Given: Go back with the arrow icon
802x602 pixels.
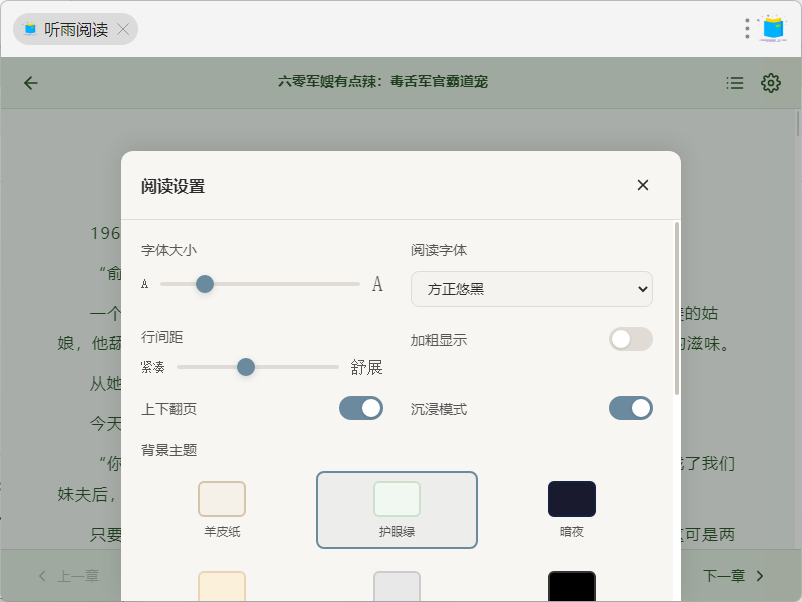Looking at the screenshot, I should [31, 83].
